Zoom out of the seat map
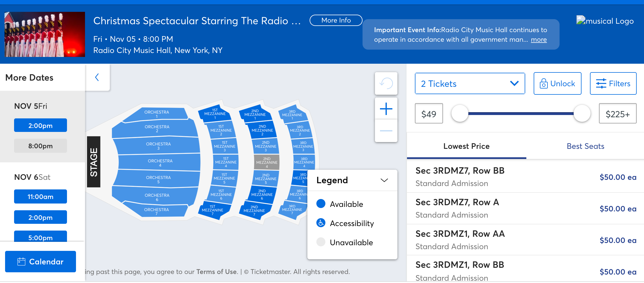Image resolution: width=644 pixels, height=283 pixels. [386, 131]
